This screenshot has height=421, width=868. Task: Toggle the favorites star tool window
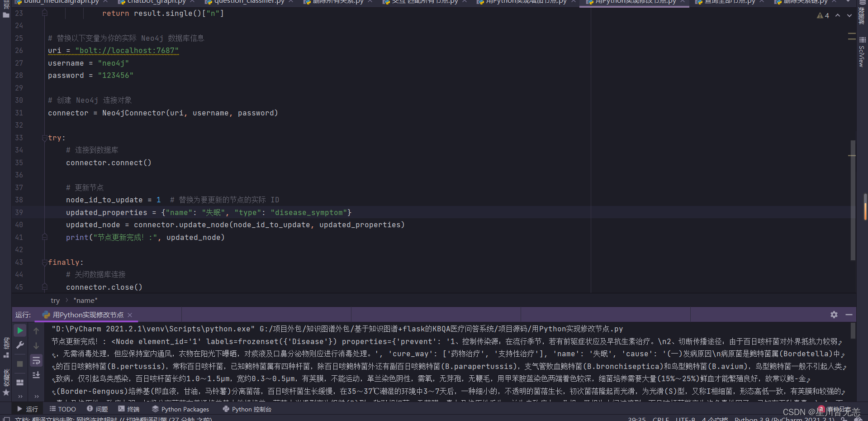click(6, 392)
